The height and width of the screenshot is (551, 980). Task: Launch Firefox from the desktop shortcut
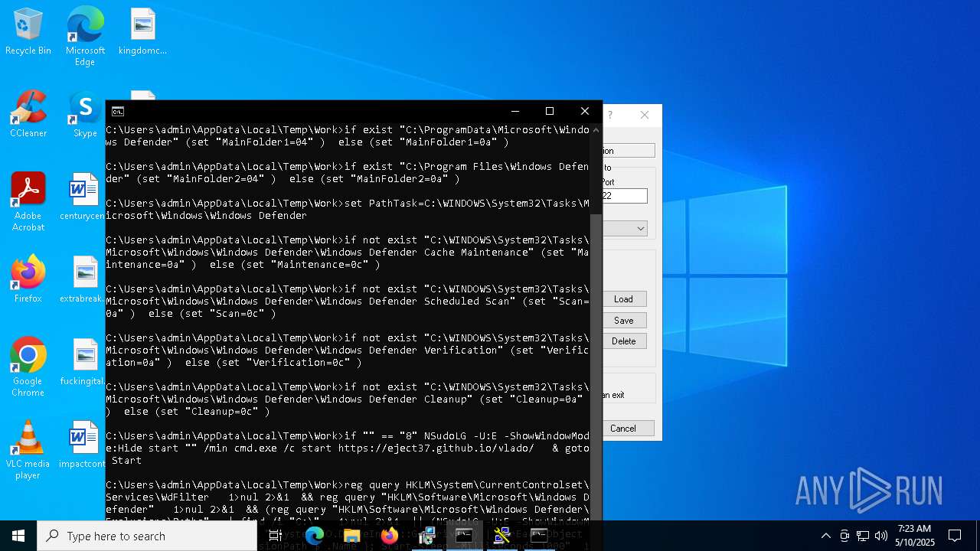28,279
